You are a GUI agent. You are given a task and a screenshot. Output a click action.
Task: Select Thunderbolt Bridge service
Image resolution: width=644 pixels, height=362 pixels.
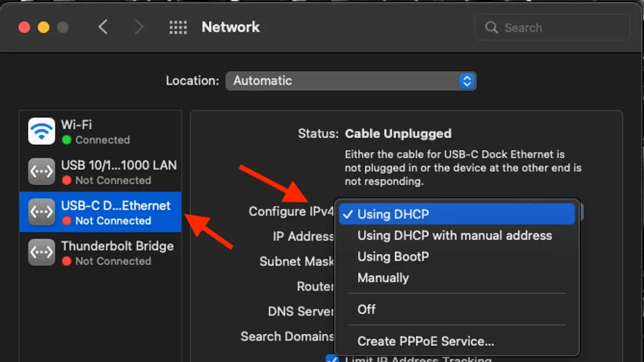pos(100,252)
